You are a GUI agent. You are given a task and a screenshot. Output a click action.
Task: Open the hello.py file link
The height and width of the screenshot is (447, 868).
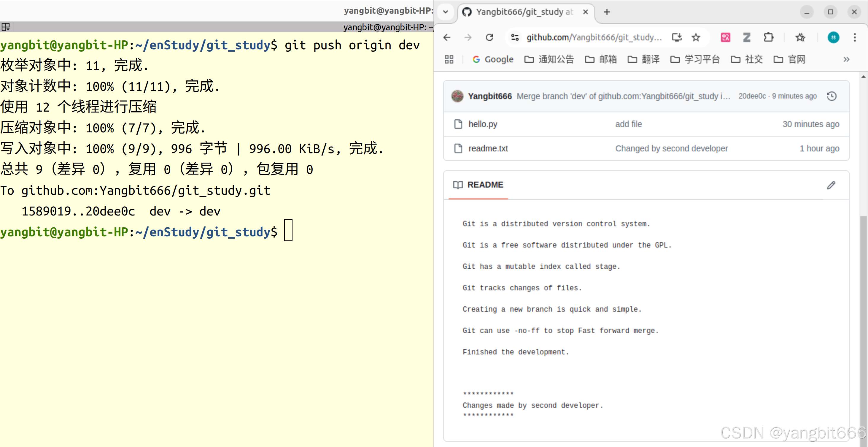[483, 124]
